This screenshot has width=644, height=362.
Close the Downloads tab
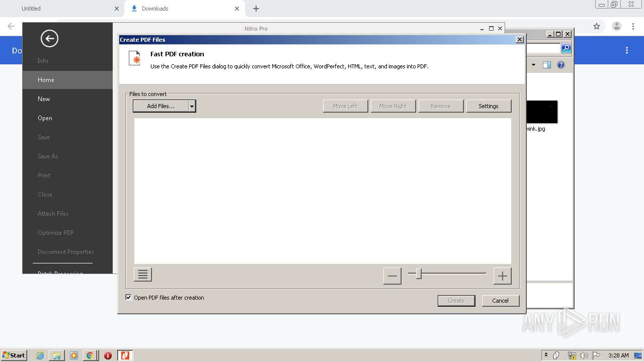click(x=236, y=9)
